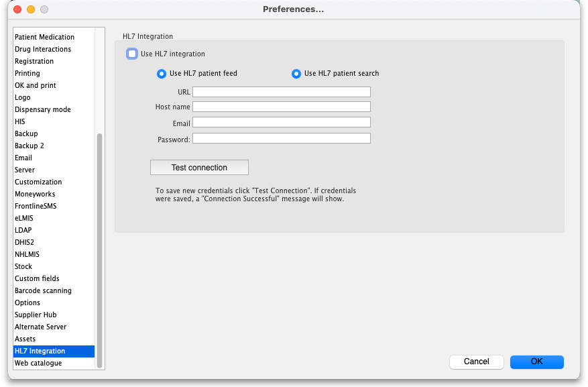Image resolution: width=588 pixels, height=387 pixels.
Task: Select FrontlineSMS in the preferences list
Action: [x=36, y=206]
